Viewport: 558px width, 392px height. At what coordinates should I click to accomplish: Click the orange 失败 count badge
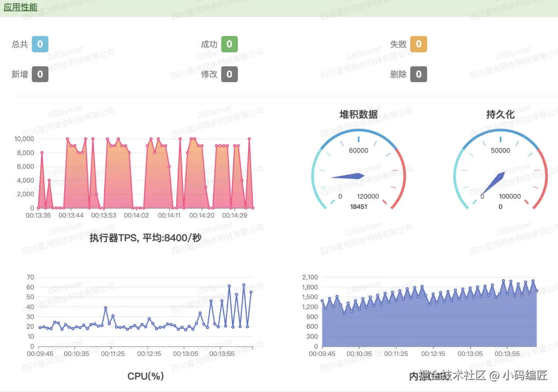point(418,44)
